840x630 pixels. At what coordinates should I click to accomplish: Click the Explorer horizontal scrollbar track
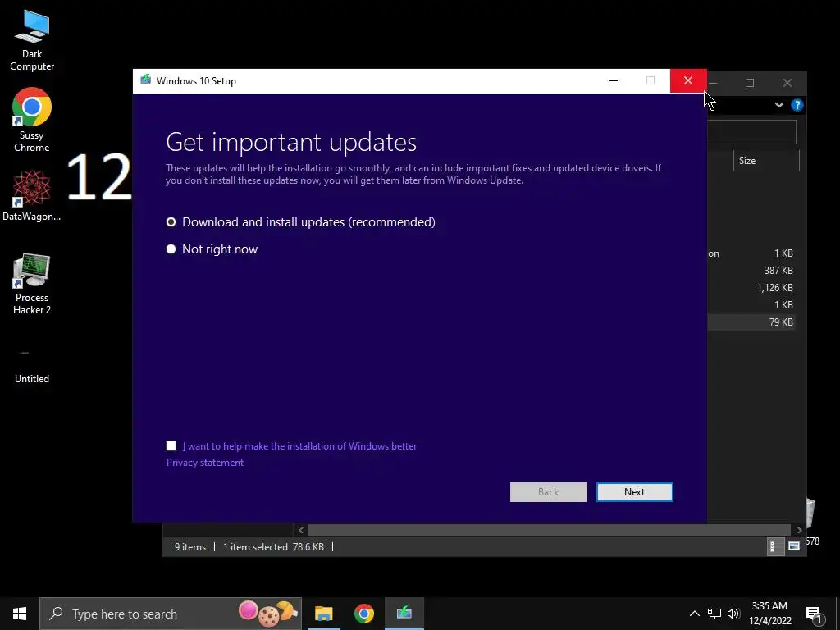pyautogui.click(x=549, y=530)
